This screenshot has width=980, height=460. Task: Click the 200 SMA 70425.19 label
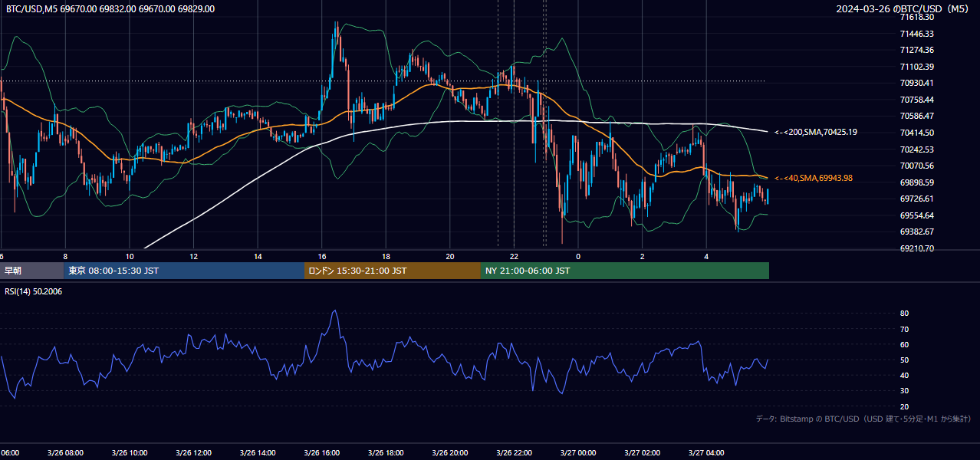click(x=816, y=132)
